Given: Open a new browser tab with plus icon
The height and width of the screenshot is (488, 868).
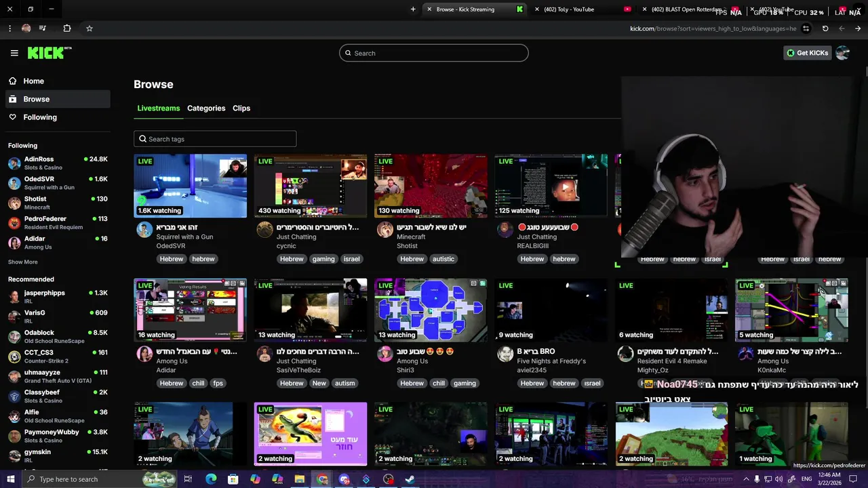Looking at the screenshot, I should click(413, 9).
